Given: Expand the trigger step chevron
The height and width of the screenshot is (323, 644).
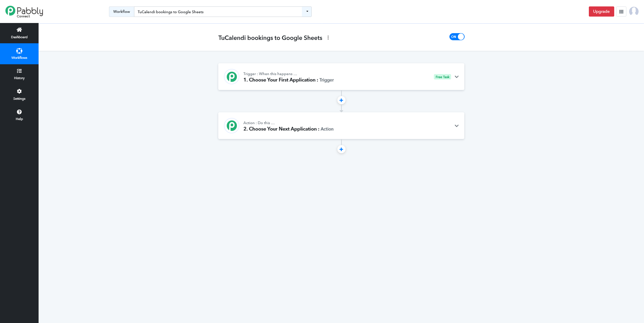Looking at the screenshot, I should [457, 77].
